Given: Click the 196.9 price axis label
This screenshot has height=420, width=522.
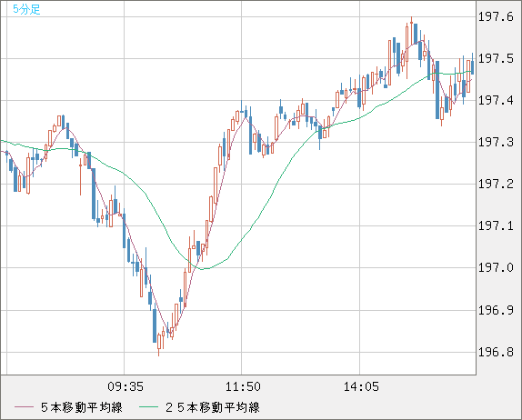Looking at the screenshot, I should tap(496, 310).
